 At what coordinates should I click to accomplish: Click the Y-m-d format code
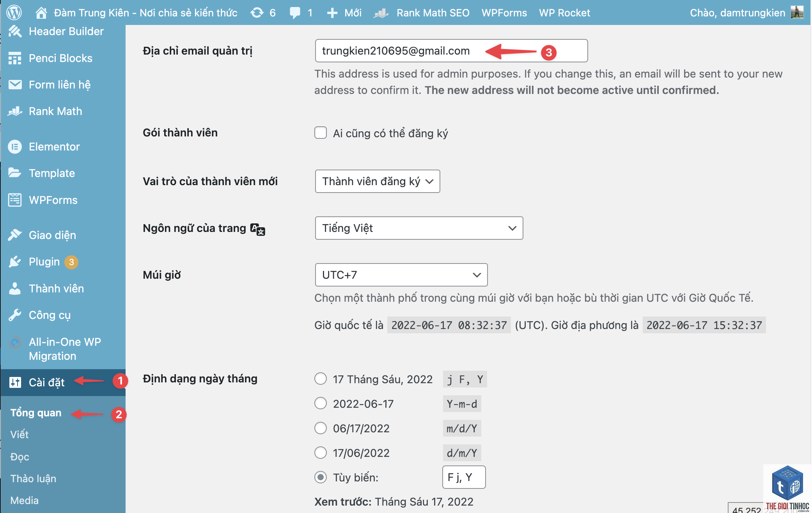click(x=462, y=404)
